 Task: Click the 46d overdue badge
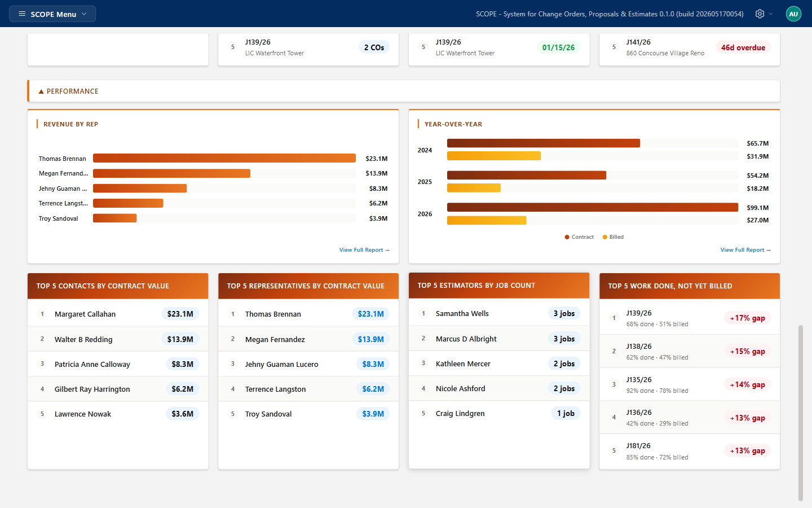[x=743, y=47]
